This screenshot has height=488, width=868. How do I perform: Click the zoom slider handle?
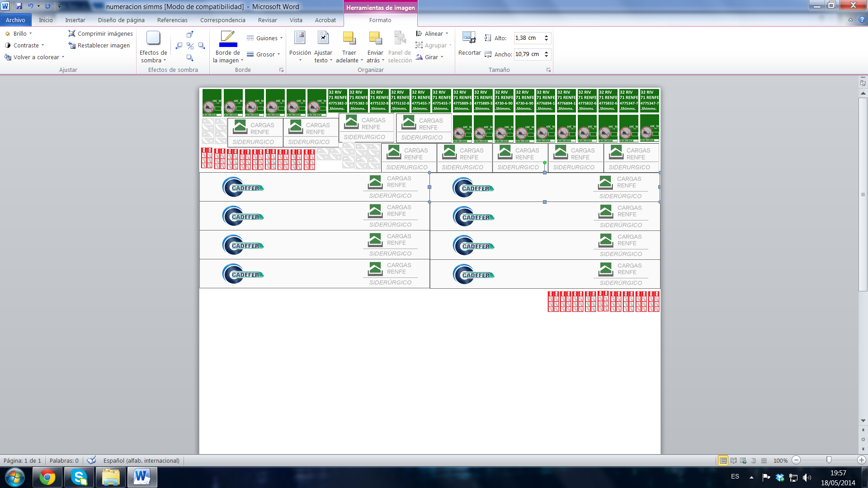point(829,460)
